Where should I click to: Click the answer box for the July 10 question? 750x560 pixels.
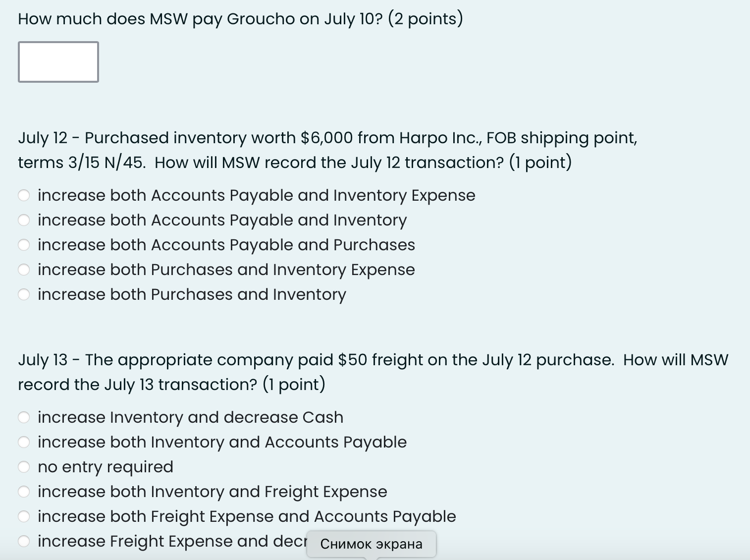point(58,61)
